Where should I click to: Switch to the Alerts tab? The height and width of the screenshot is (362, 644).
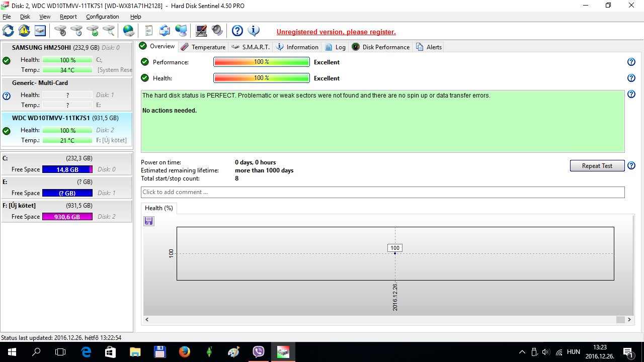tap(429, 47)
